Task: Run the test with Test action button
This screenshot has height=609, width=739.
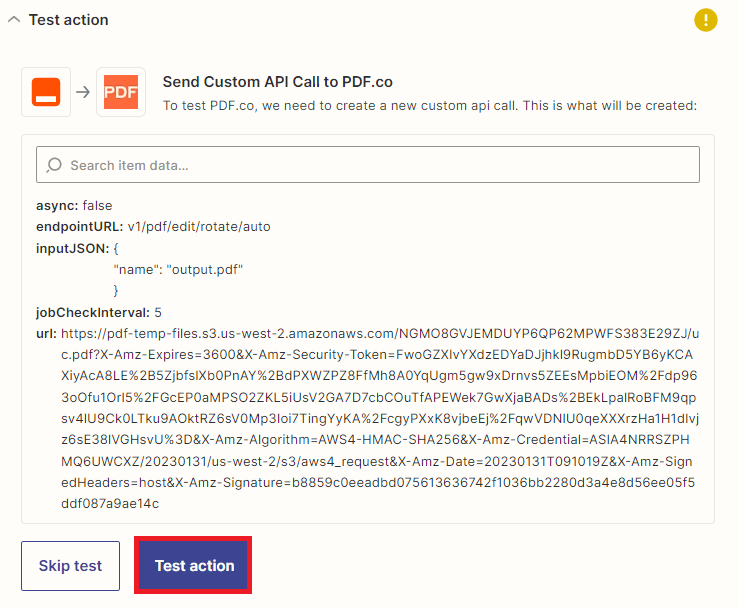Action: [194, 566]
